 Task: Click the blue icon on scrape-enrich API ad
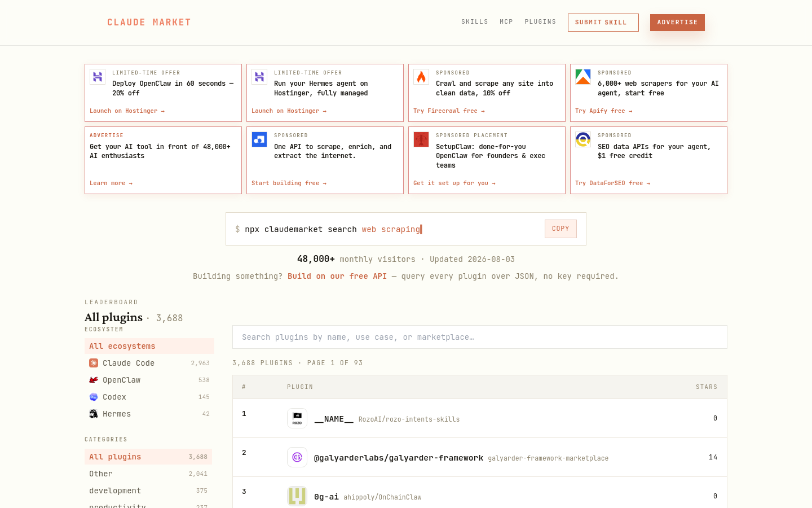[259, 139]
